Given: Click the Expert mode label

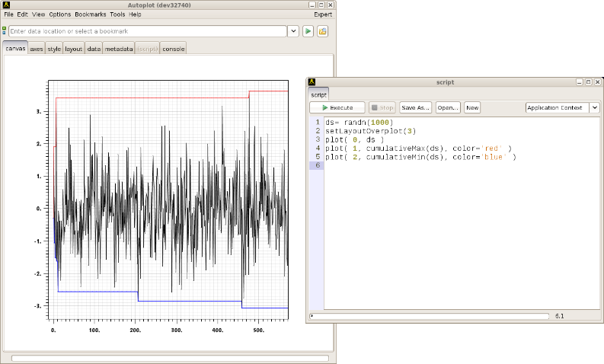Looking at the screenshot, I should [322, 14].
